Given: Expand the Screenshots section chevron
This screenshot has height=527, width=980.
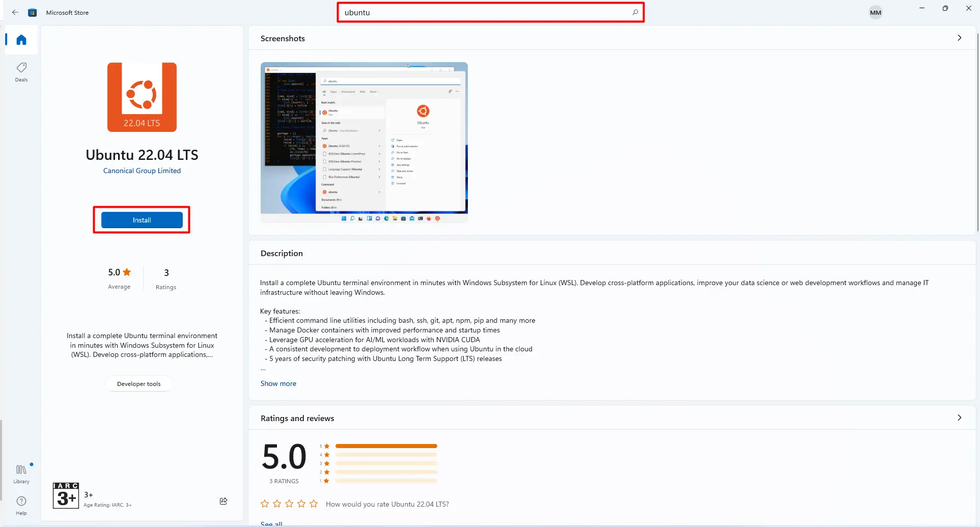Looking at the screenshot, I should tap(960, 38).
